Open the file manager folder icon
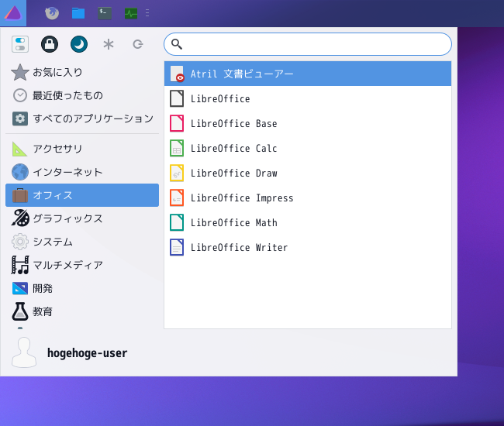The image size is (504, 426). (x=78, y=13)
